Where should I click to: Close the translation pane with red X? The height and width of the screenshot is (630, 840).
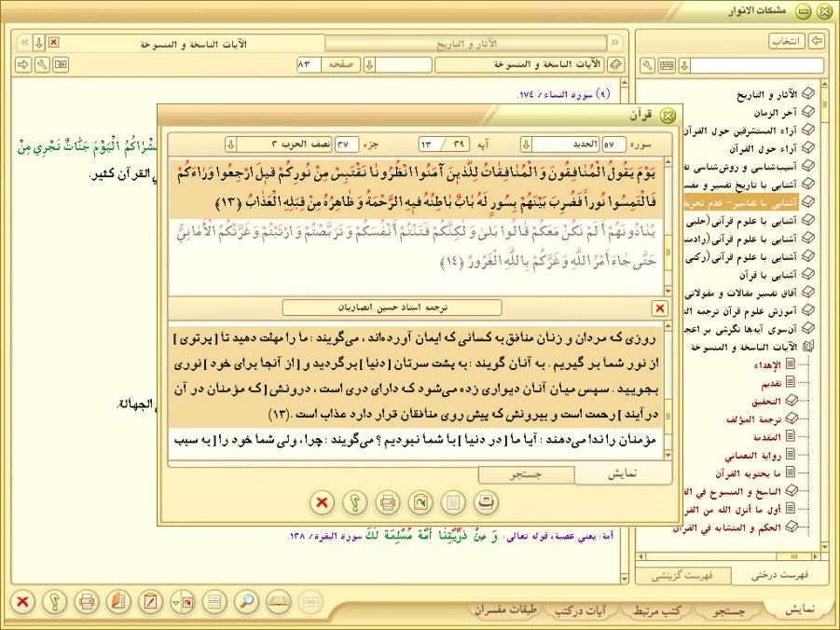pos(660,308)
